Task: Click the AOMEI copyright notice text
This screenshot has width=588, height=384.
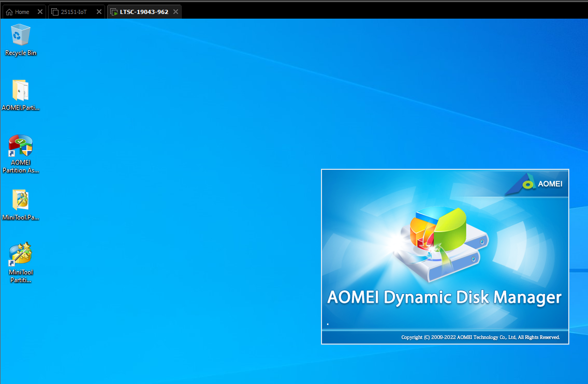Action: click(480, 337)
